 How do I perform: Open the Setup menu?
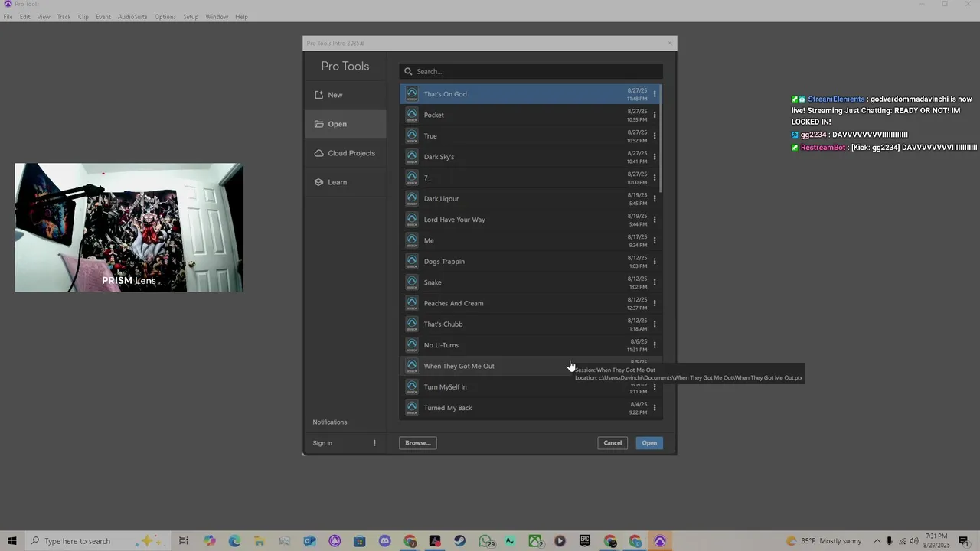pos(191,17)
